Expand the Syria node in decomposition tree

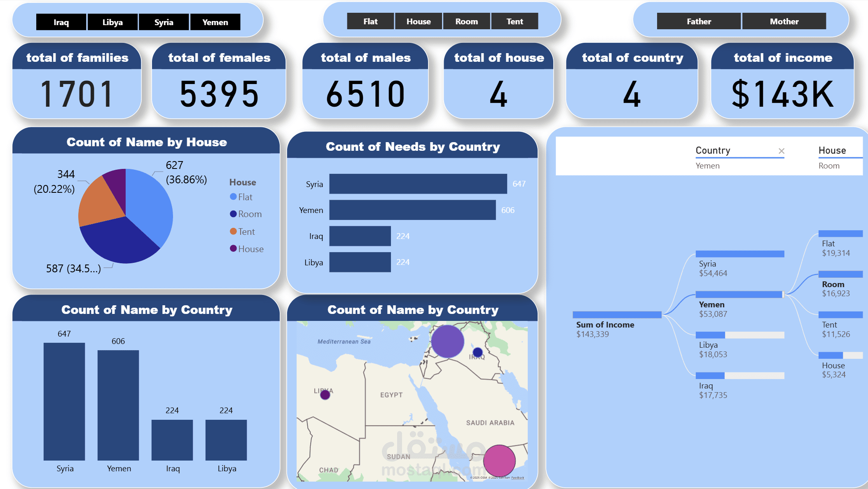(x=740, y=254)
